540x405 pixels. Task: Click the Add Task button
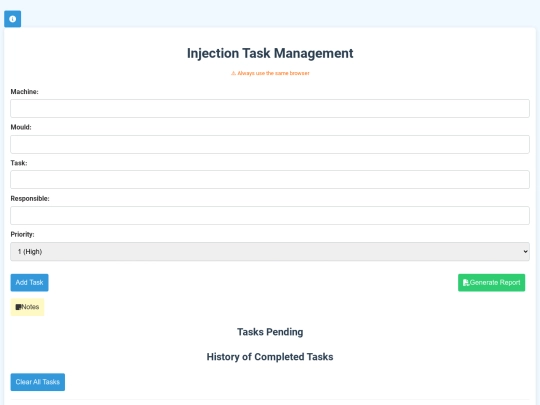(x=29, y=282)
